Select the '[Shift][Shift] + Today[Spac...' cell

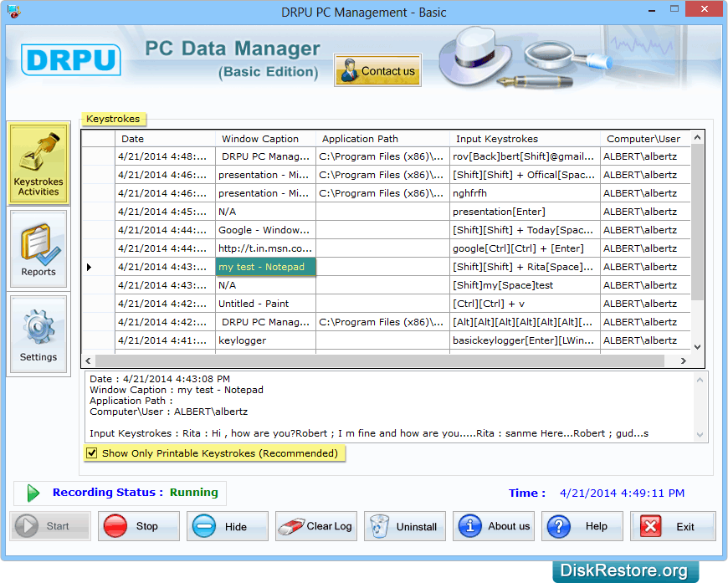(525, 230)
